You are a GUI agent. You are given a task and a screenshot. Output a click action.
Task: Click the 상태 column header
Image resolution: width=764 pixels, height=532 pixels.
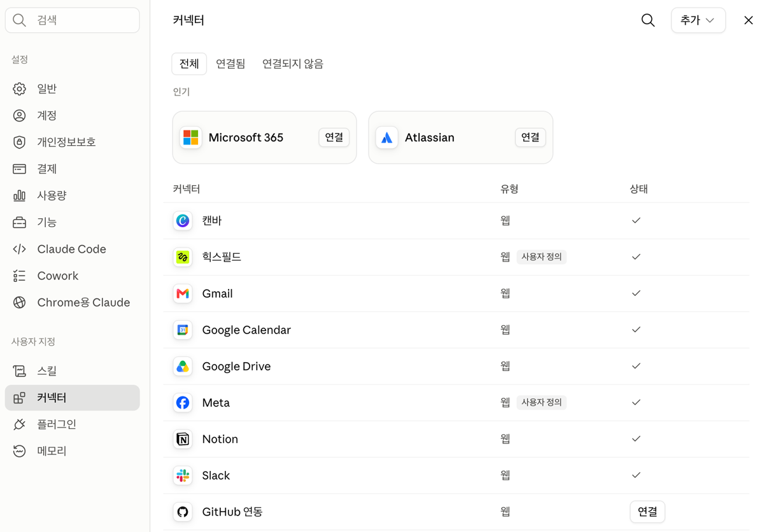pyautogui.click(x=639, y=189)
